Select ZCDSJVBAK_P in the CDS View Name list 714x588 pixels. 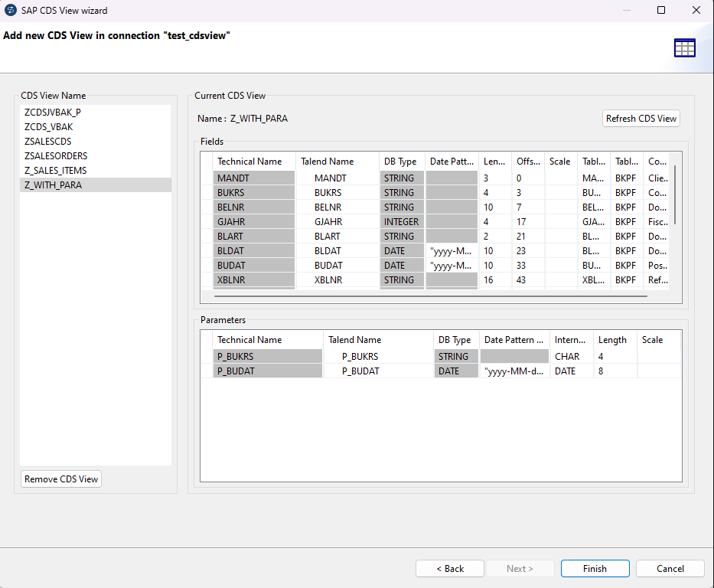point(52,112)
